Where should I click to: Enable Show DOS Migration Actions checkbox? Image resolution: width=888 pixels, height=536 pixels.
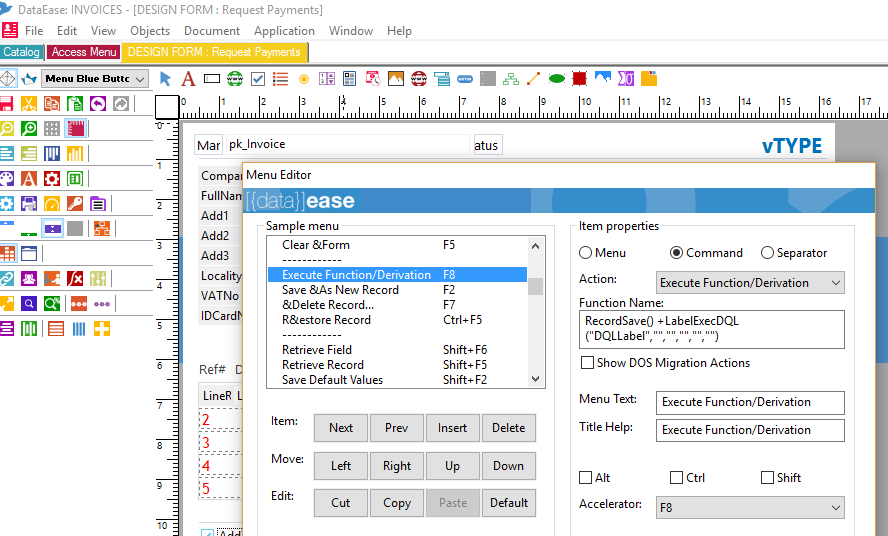(x=587, y=363)
